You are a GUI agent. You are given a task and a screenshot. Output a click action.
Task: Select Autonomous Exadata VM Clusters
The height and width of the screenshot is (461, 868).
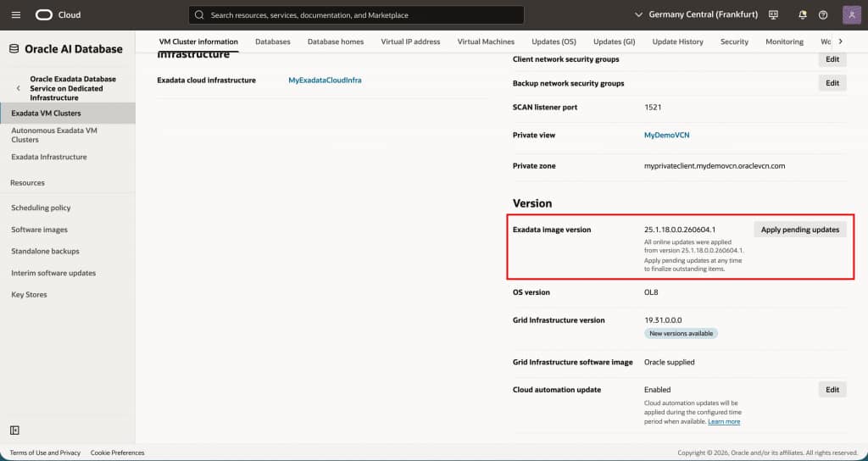point(54,135)
